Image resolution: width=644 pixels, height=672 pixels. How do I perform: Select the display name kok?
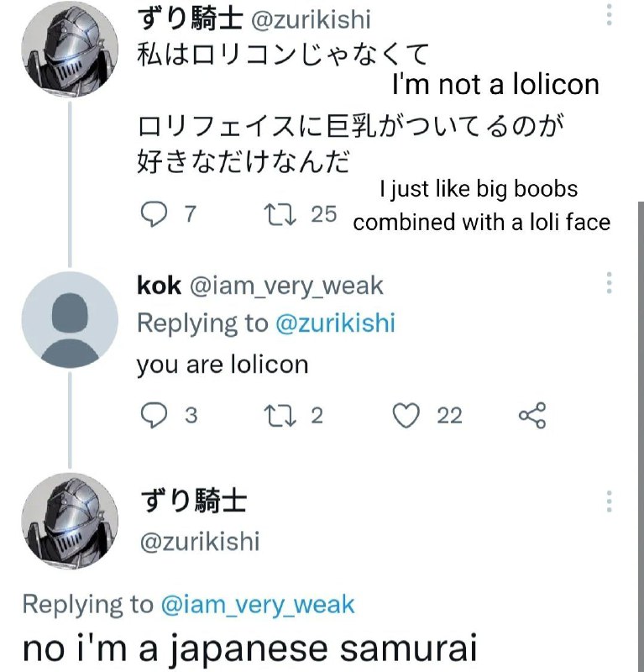[x=159, y=286]
